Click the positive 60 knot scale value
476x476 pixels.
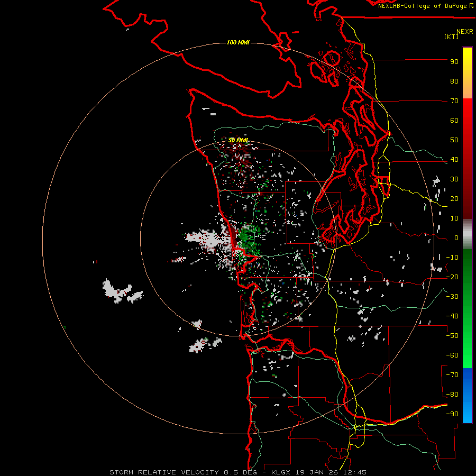454,121
